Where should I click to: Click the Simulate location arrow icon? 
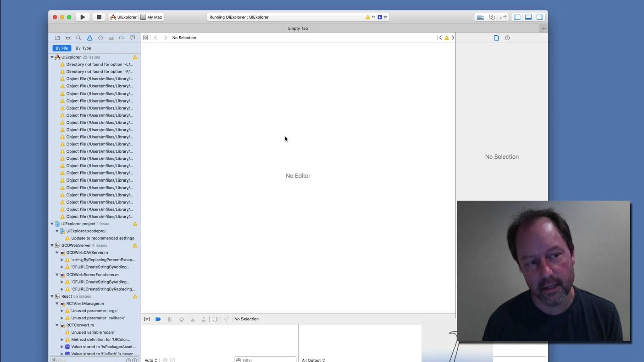coord(226,319)
